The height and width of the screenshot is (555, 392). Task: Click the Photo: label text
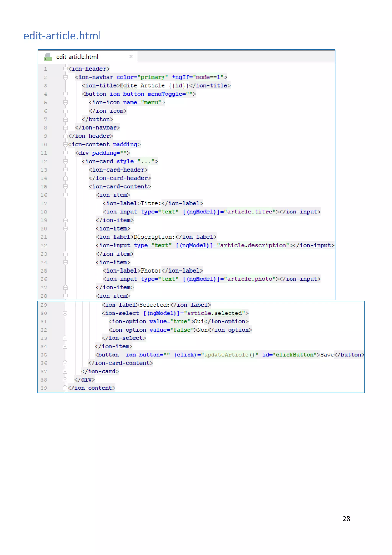[151, 271]
